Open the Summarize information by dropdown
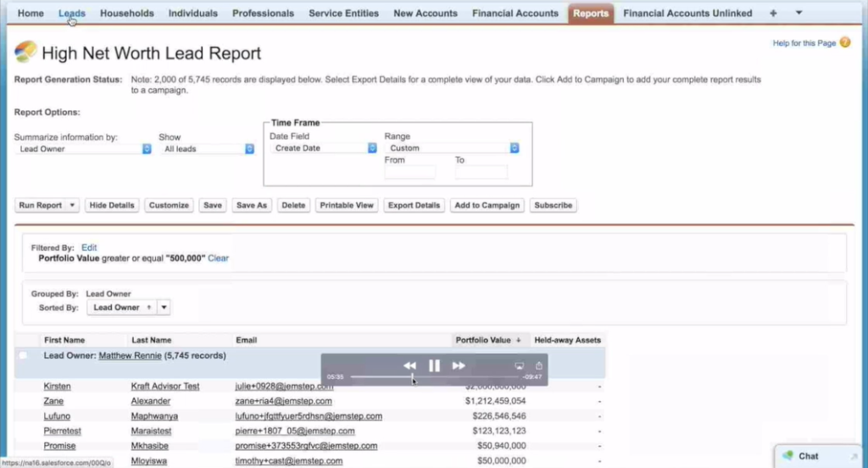This screenshot has width=868, height=468. pyautogui.click(x=82, y=148)
